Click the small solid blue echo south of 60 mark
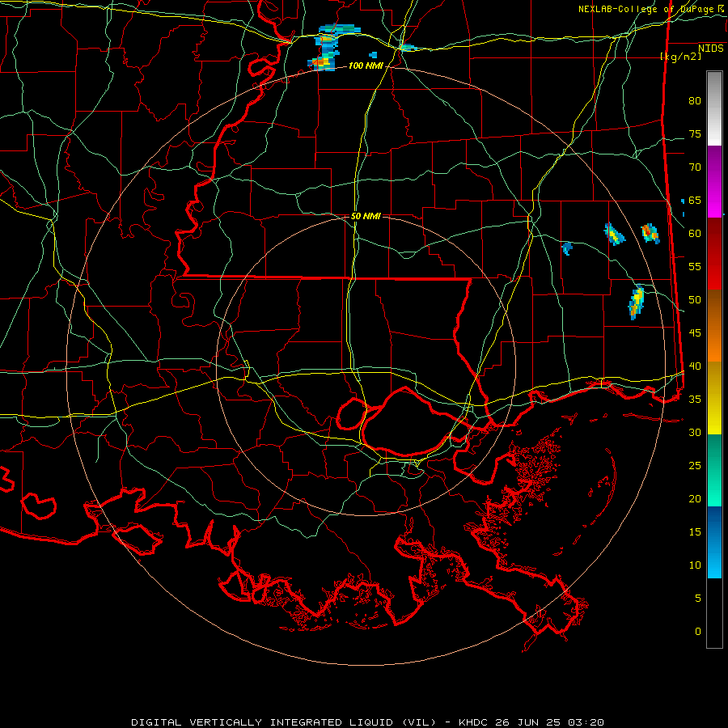The image size is (728, 728). (567, 248)
